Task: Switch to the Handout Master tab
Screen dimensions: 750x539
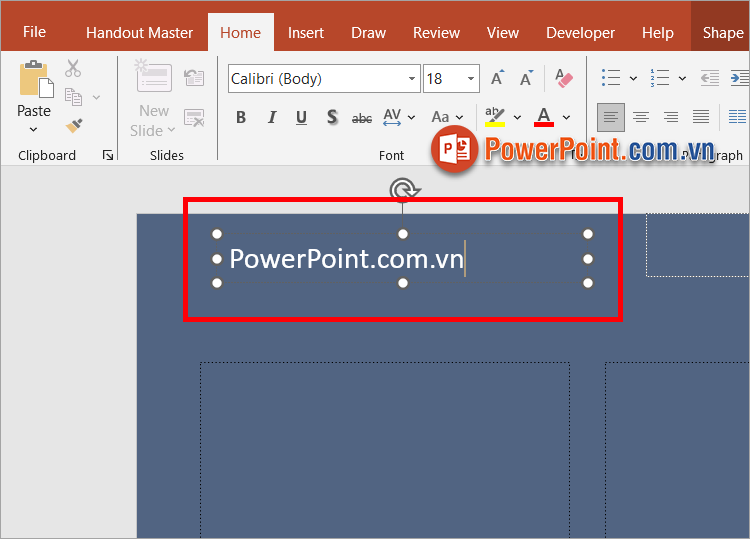Action: click(139, 33)
